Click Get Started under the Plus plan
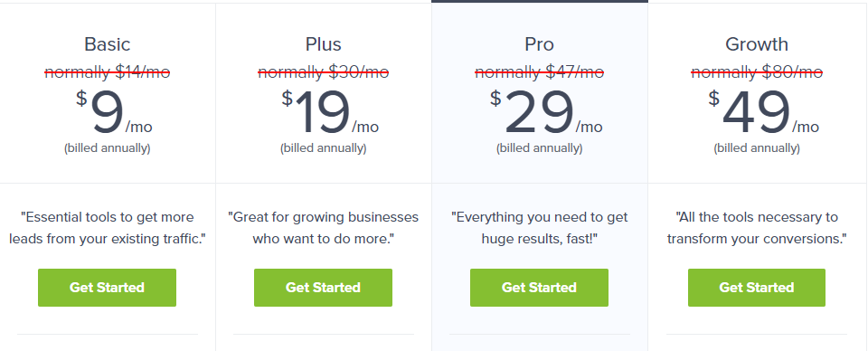Screen dimensions: 868x351 coord(324,288)
